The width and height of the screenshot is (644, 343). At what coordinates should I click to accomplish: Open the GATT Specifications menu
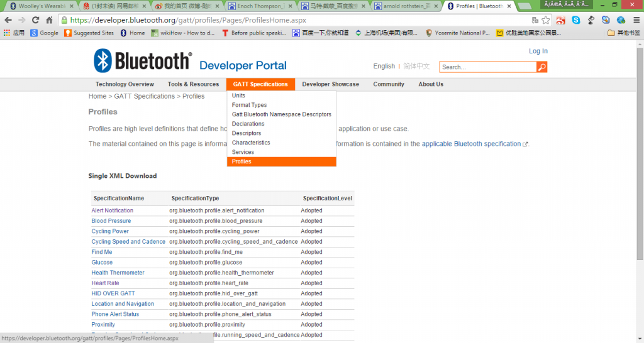260,84
